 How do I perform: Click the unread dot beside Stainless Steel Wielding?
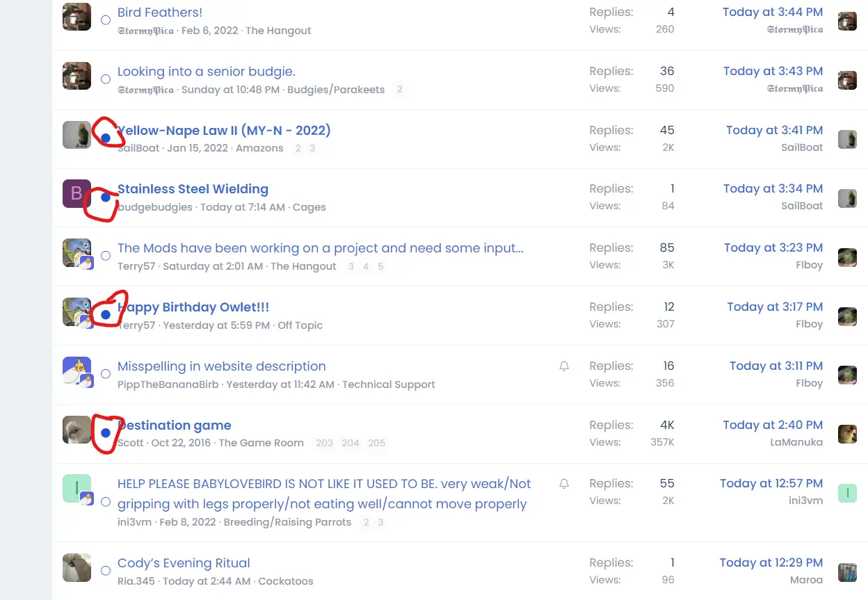coord(106,197)
